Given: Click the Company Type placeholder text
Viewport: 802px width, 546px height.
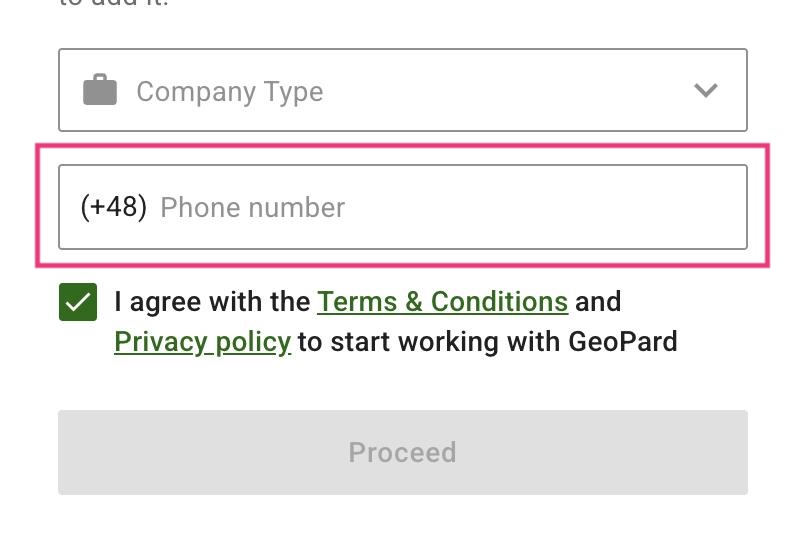Looking at the screenshot, I should click(x=229, y=92).
